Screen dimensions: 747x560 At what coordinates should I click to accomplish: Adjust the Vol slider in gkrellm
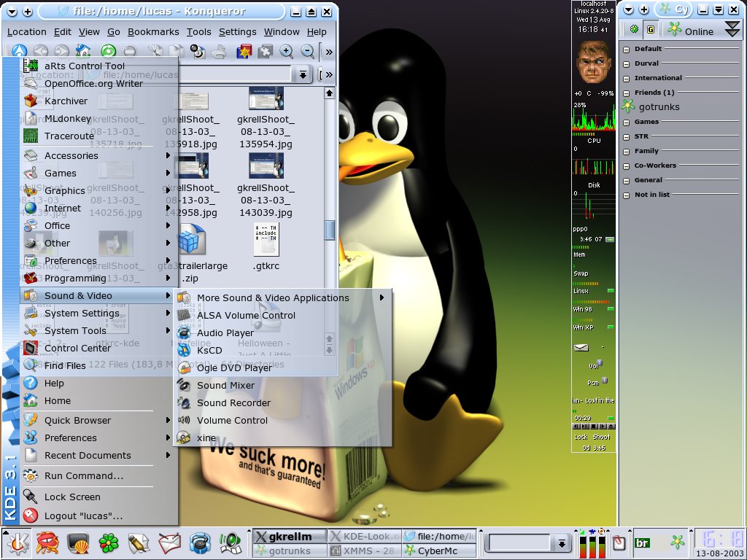(600, 364)
